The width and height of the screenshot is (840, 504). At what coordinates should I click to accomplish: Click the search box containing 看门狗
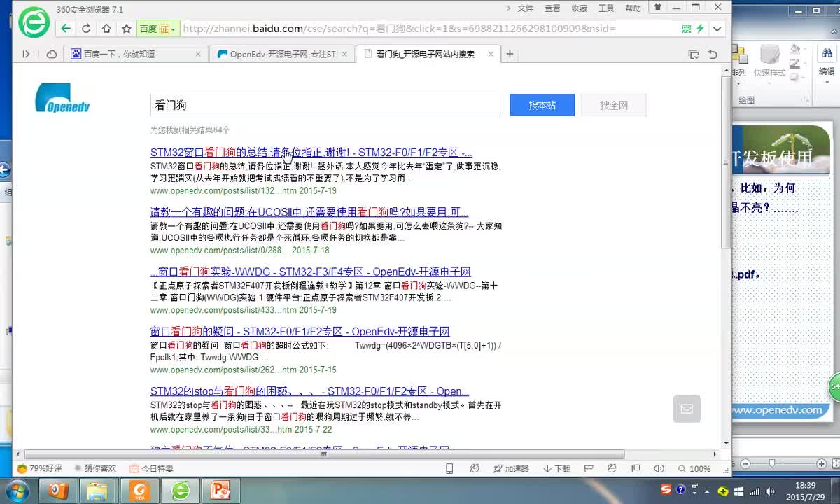click(327, 105)
